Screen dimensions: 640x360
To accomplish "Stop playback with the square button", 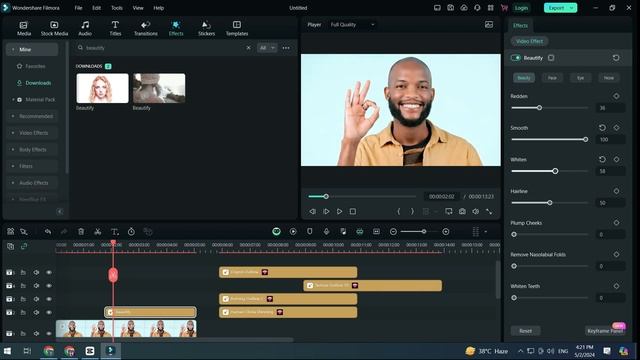I will (x=353, y=211).
